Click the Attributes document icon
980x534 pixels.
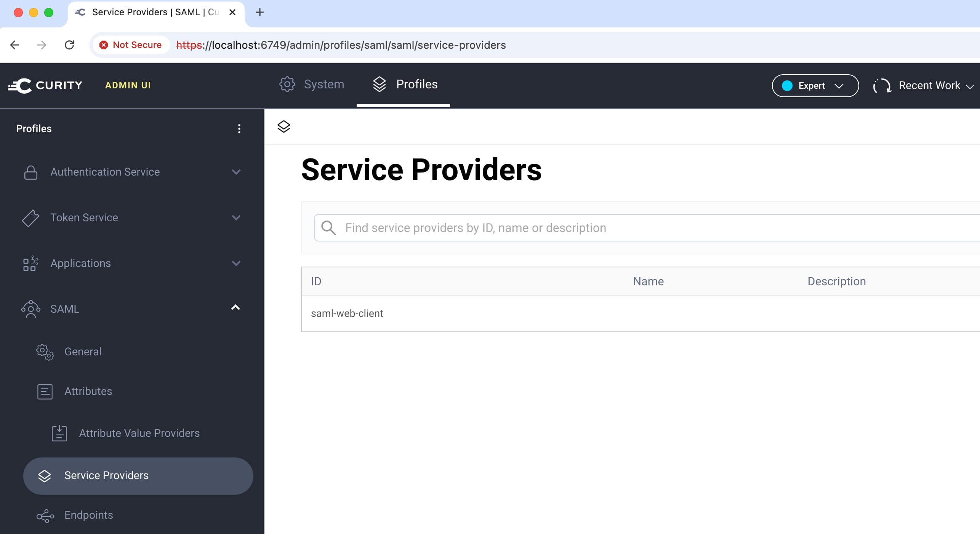click(44, 392)
